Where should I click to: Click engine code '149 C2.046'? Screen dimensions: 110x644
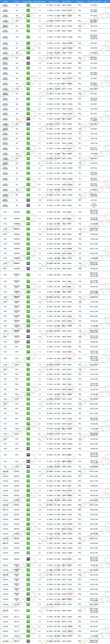(x=94, y=375)
